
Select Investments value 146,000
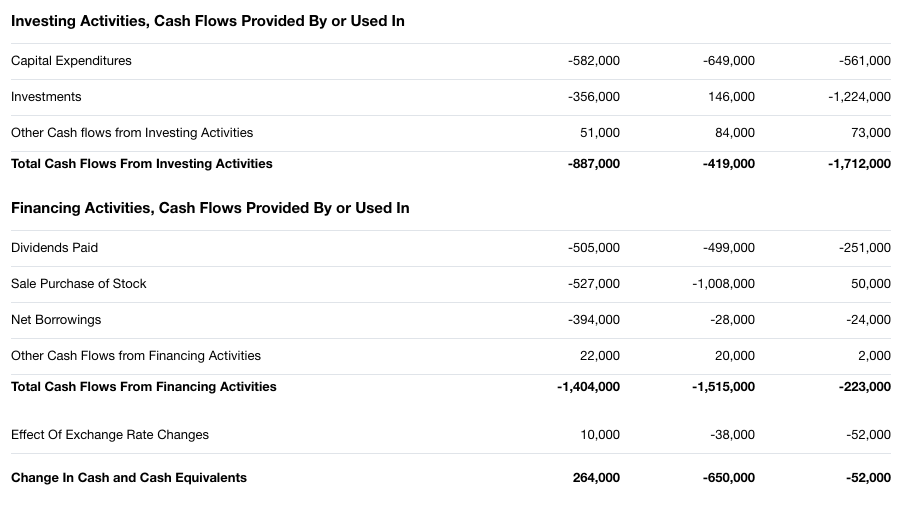pos(731,97)
